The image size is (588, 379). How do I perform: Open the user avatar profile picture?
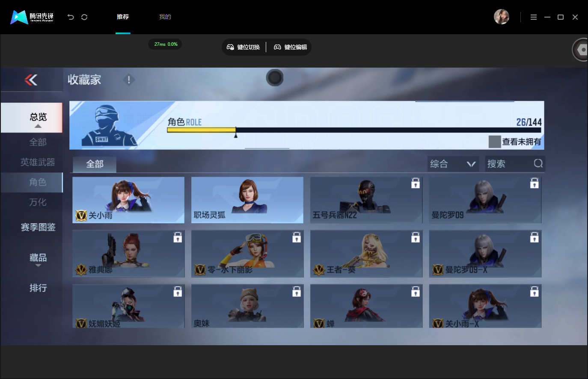[x=502, y=17]
